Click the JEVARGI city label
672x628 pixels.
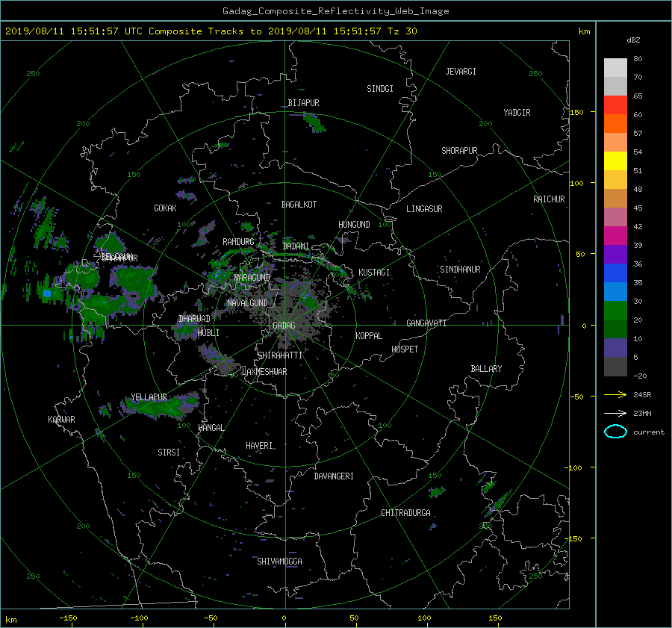(x=461, y=72)
